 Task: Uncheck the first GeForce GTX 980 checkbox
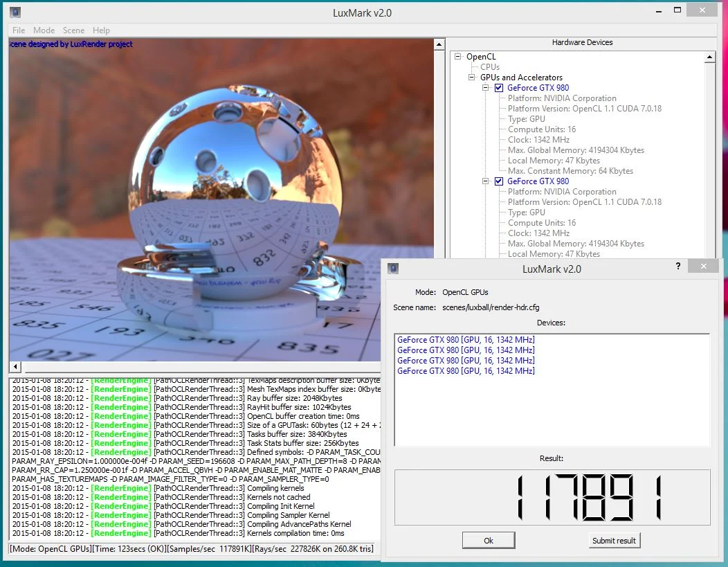(499, 88)
